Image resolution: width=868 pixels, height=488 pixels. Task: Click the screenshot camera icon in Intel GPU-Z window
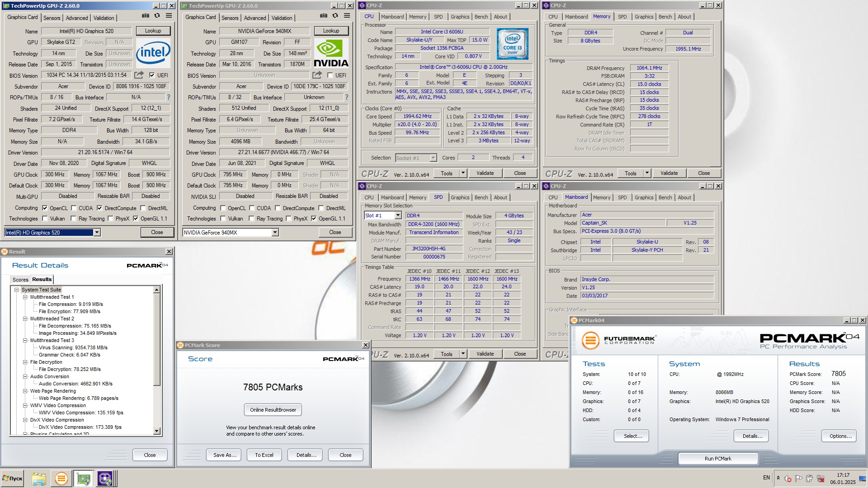pyautogui.click(x=145, y=15)
